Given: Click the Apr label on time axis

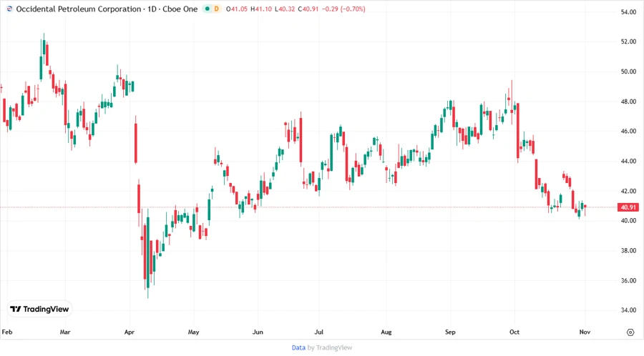Looking at the screenshot, I should pyautogui.click(x=130, y=332).
